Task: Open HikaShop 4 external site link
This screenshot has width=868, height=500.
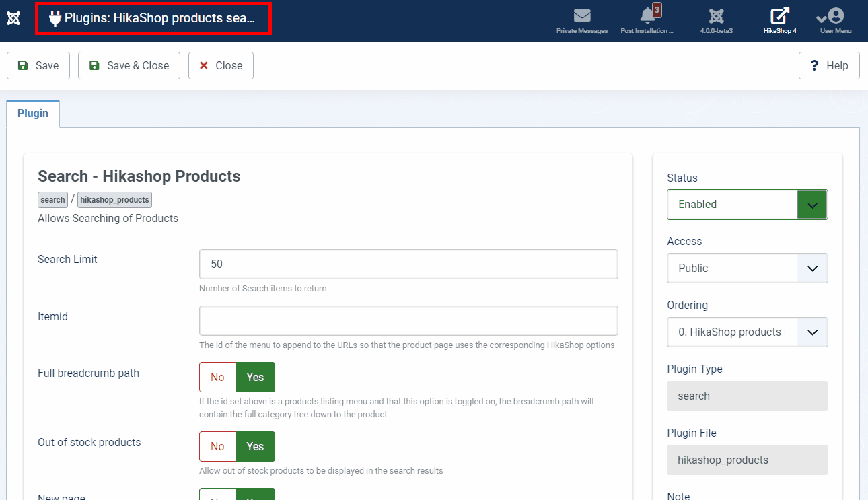Action: [780, 20]
